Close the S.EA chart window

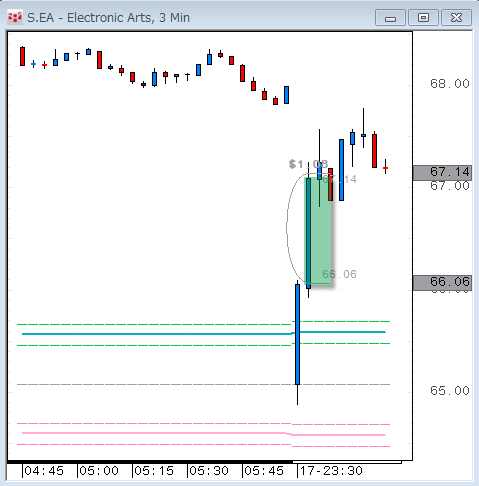pos(456,18)
